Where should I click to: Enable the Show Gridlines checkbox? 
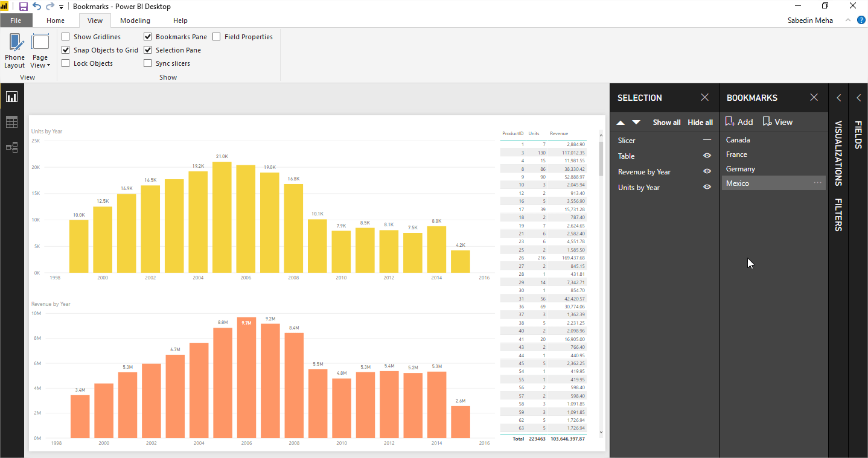(65, 36)
